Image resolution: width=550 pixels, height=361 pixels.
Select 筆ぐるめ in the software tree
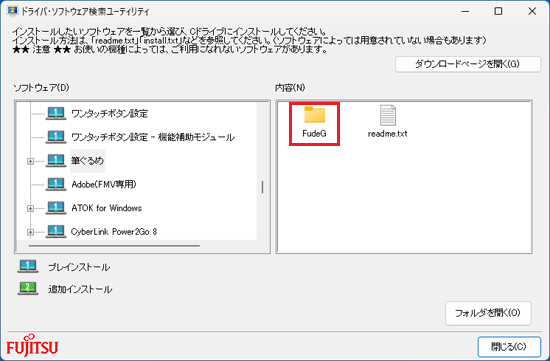click(87, 161)
